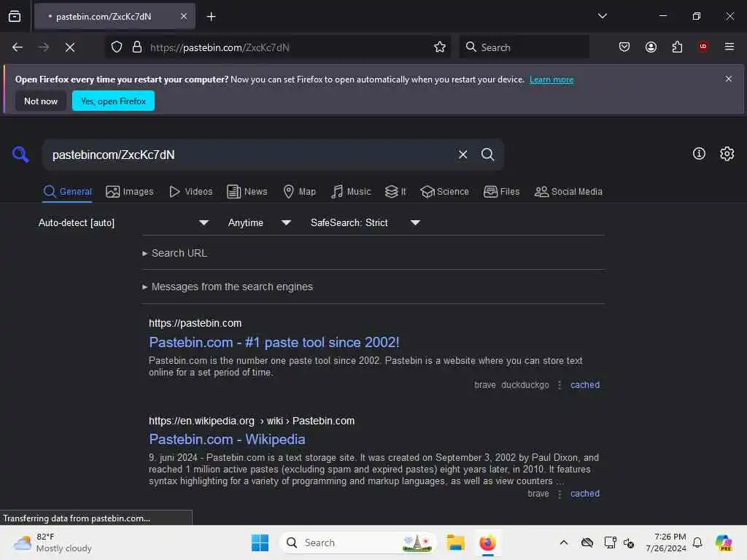
Task: Open the SafeSearch: Strict dropdown
Action: point(365,223)
